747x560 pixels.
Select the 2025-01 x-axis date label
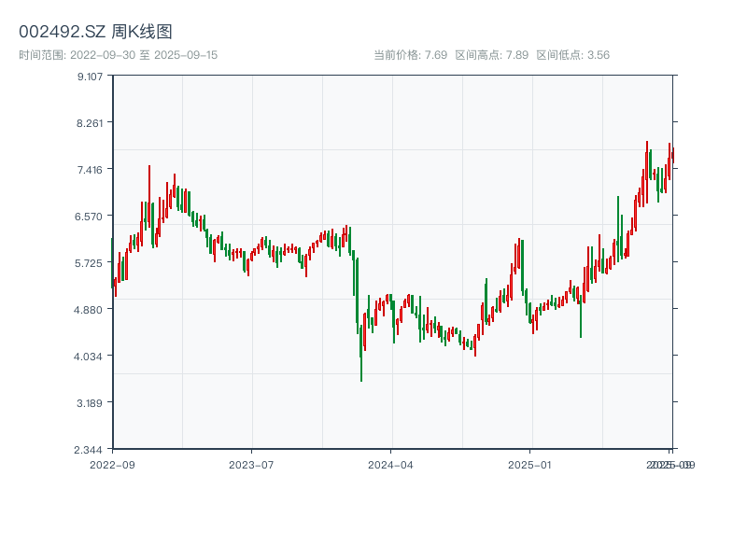531,464
